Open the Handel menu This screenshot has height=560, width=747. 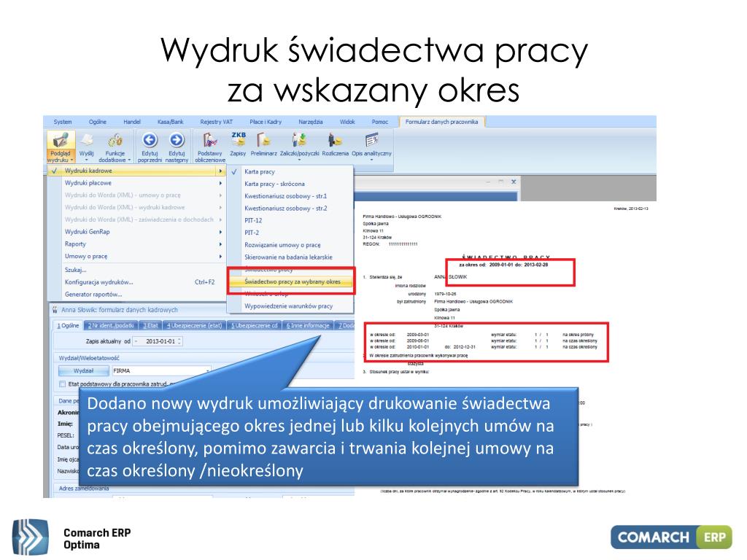point(132,122)
